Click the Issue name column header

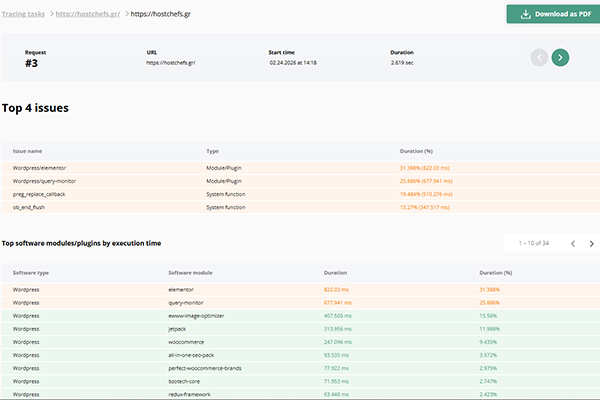29,151
